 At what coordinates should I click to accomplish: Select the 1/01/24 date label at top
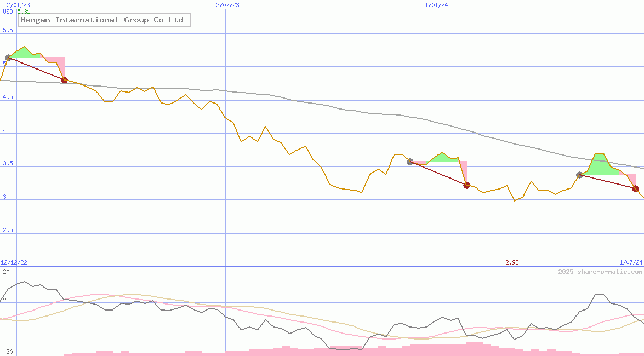(436, 5)
